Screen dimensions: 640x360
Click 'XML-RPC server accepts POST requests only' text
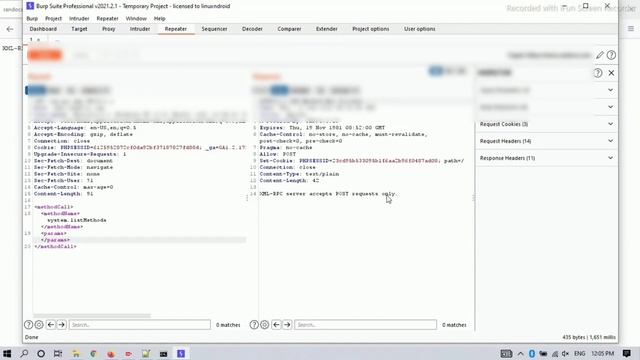[x=328, y=194]
